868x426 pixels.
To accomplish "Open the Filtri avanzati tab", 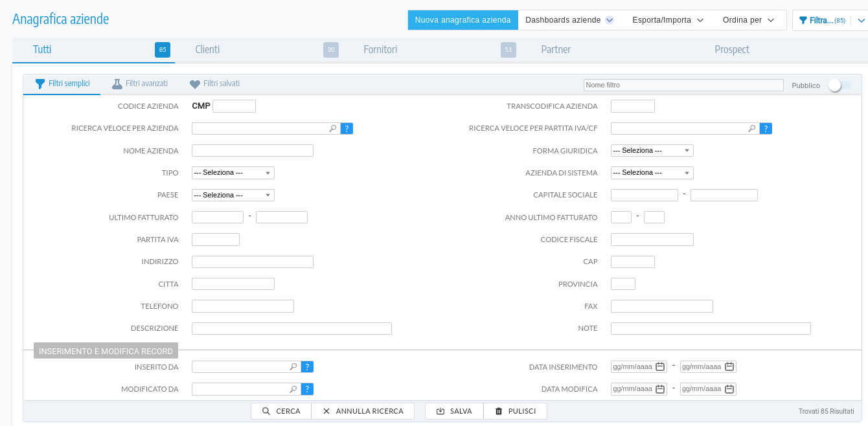I will 140,84.
